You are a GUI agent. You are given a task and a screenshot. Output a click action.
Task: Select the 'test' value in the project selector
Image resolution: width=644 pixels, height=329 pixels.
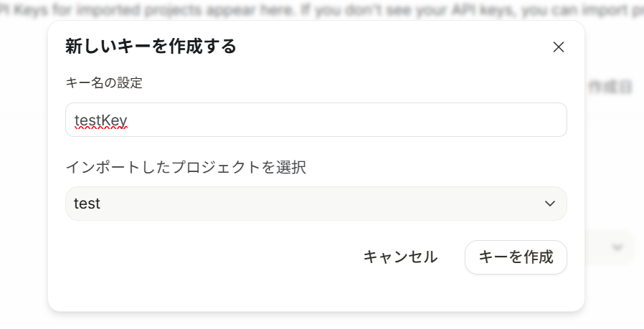tap(87, 204)
